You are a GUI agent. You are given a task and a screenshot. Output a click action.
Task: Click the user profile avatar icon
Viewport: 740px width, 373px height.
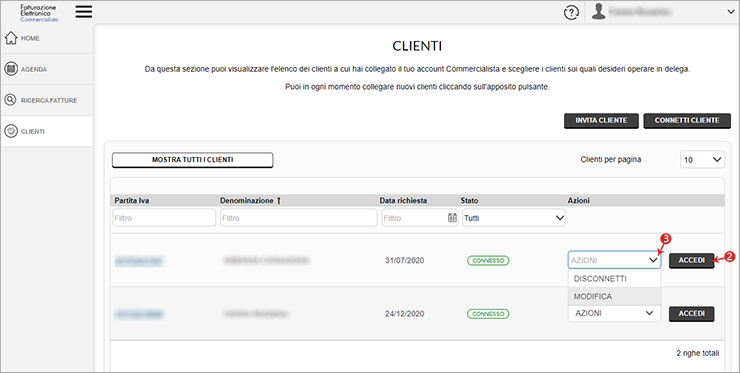point(598,12)
